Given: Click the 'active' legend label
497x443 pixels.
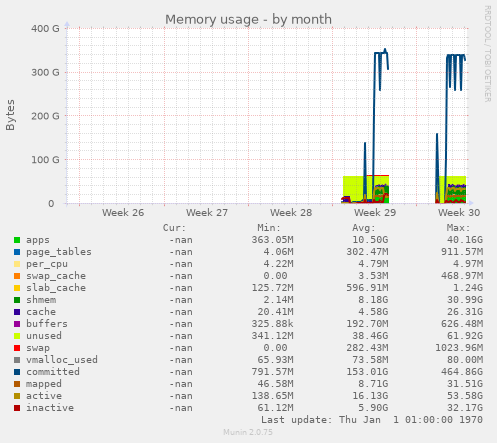Looking at the screenshot, I should (x=44, y=396).
